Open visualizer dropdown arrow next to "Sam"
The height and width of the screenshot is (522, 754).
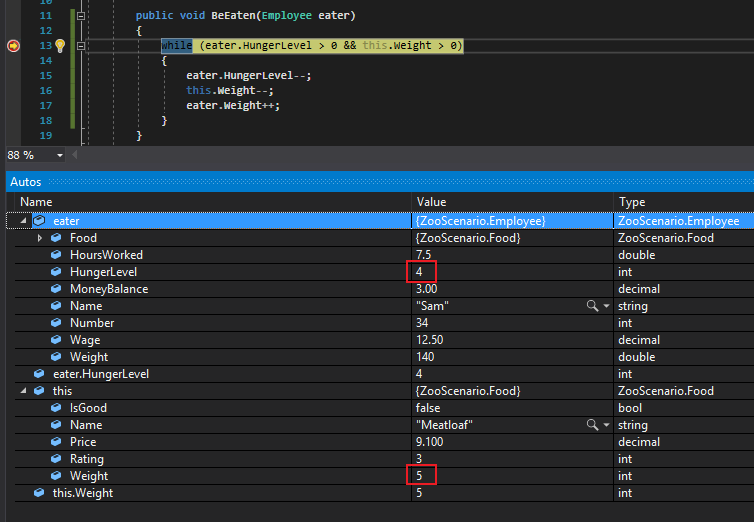tap(606, 306)
